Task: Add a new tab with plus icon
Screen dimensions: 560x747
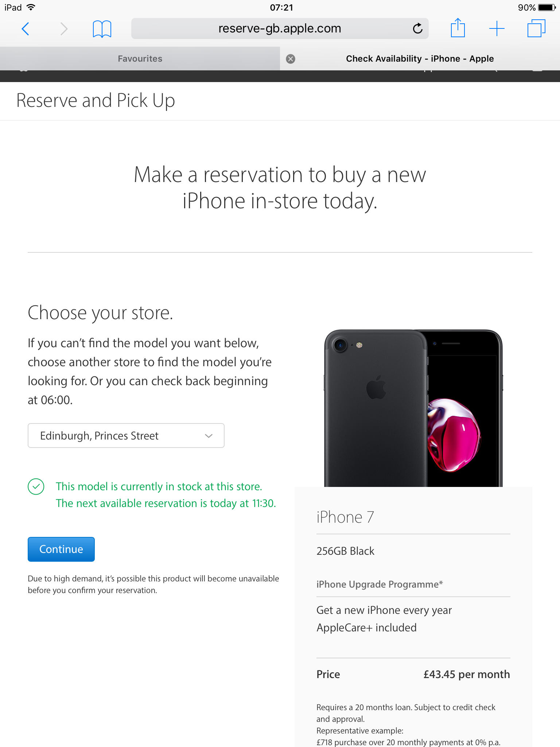Action: (x=497, y=28)
